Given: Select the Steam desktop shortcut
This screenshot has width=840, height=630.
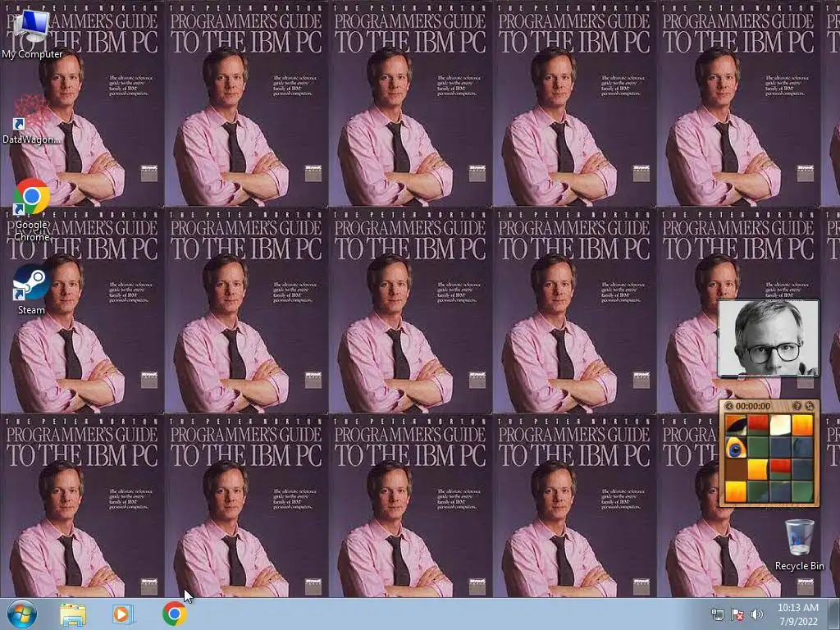Looking at the screenshot, I should tap(31, 290).
